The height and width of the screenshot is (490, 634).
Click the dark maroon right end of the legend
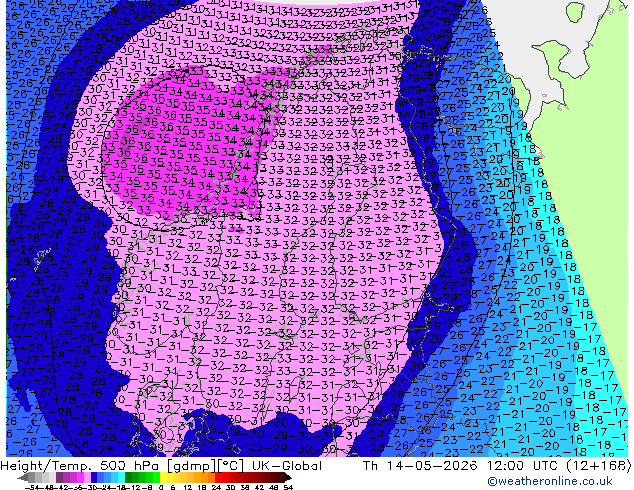coord(287,478)
